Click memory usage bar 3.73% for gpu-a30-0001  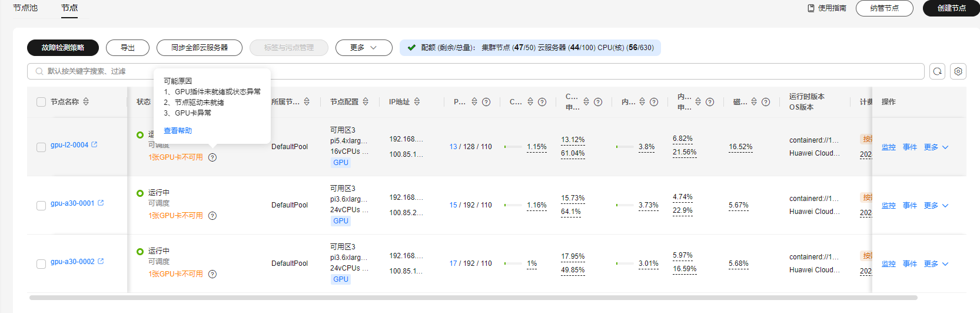625,205
